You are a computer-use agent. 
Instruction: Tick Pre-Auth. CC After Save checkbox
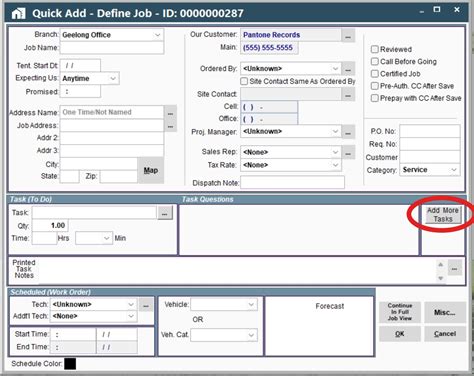pos(375,86)
